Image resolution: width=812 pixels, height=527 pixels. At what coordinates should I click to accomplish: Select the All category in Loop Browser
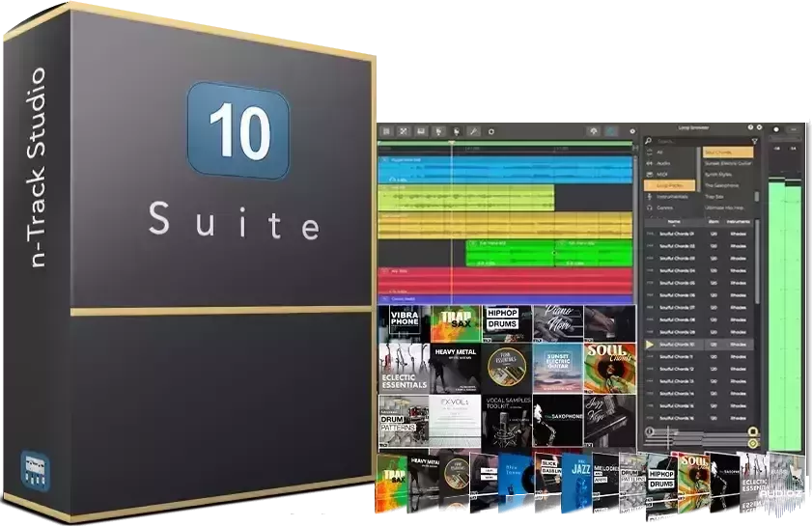click(669, 153)
